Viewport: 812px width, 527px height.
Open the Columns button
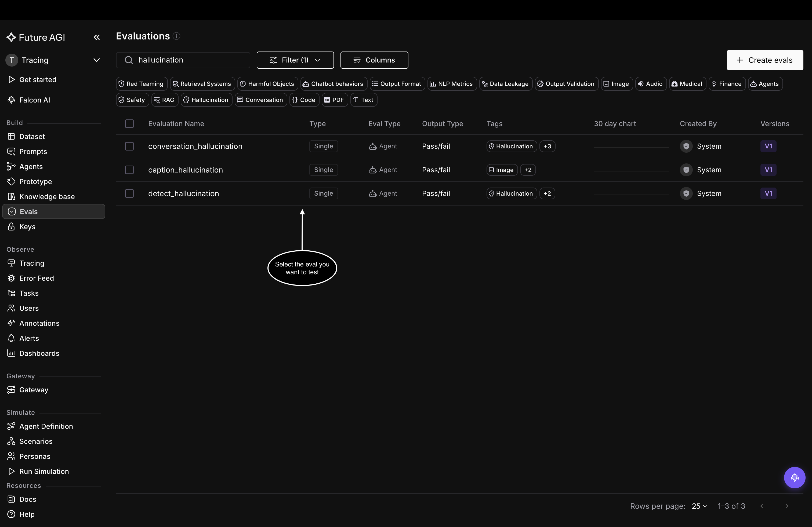click(374, 60)
